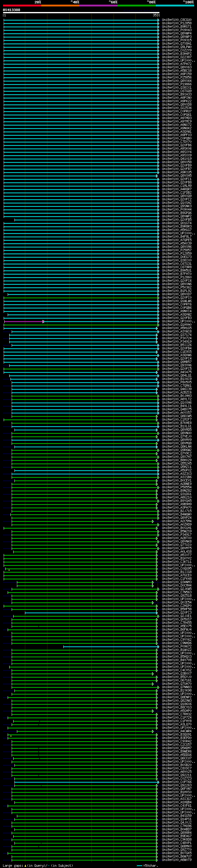Image resolution: width=197 pixels, height=868 pixels.
Task: Select UniRef100_Q5ADM7 label
Action: (x=176, y=748)
